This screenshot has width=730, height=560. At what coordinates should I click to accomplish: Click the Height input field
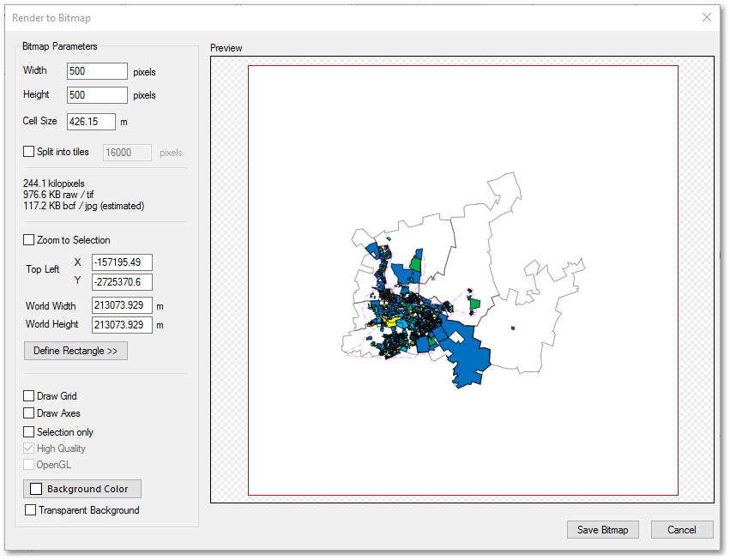pyautogui.click(x=97, y=95)
